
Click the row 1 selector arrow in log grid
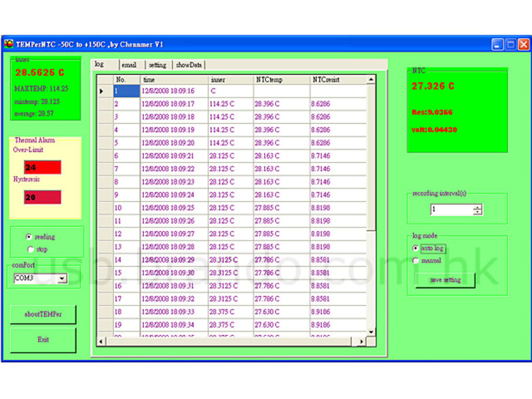pos(102,91)
